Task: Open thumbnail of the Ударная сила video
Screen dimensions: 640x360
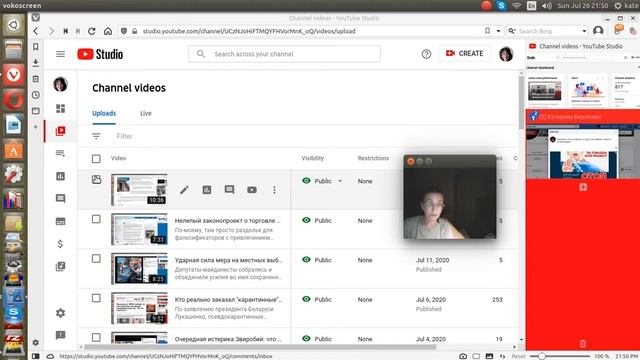Action: click(x=139, y=268)
